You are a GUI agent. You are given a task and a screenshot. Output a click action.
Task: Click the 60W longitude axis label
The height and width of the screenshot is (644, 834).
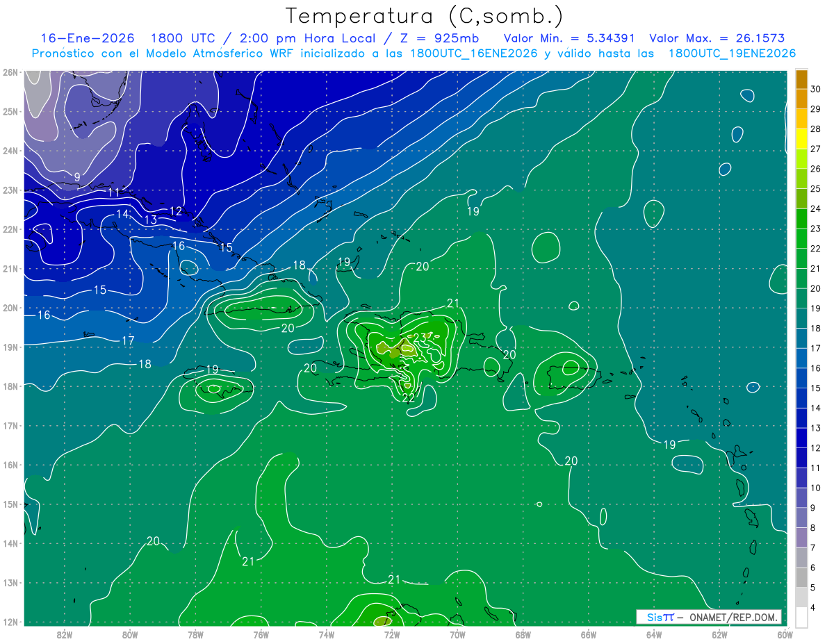click(x=785, y=634)
